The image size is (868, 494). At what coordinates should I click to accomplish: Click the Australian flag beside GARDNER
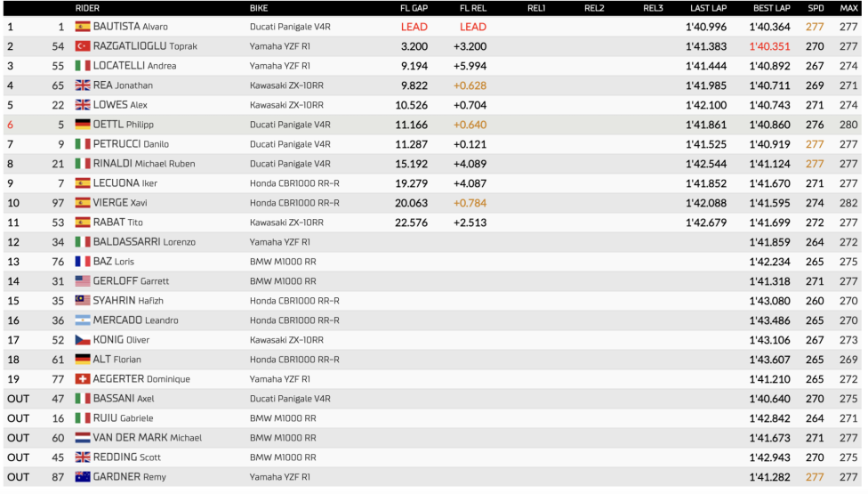point(83,476)
